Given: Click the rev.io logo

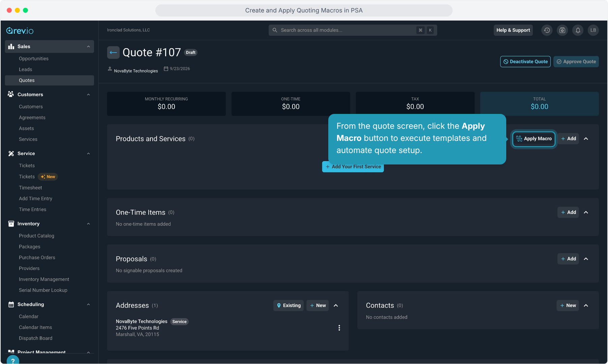Looking at the screenshot, I should click(20, 31).
